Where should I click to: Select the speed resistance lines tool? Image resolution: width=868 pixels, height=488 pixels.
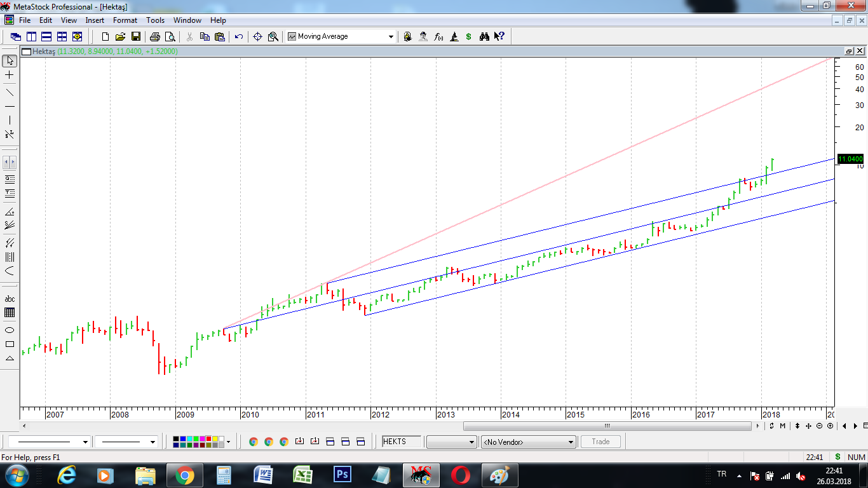coord(10,225)
